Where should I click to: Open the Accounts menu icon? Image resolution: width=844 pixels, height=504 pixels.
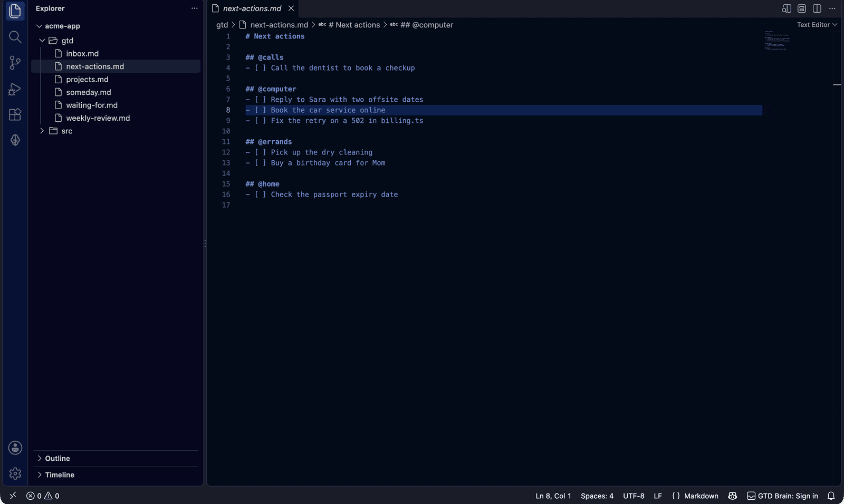tap(15, 448)
